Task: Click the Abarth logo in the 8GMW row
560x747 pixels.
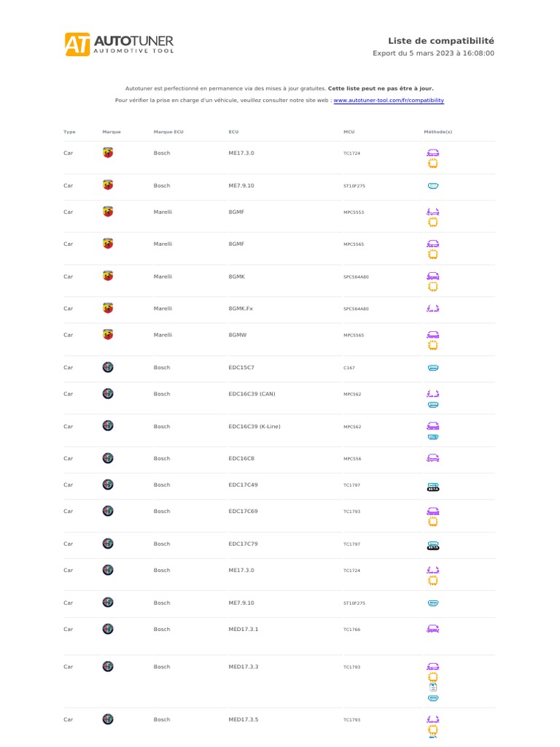Action: pyautogui.click(x=108, y=334)
